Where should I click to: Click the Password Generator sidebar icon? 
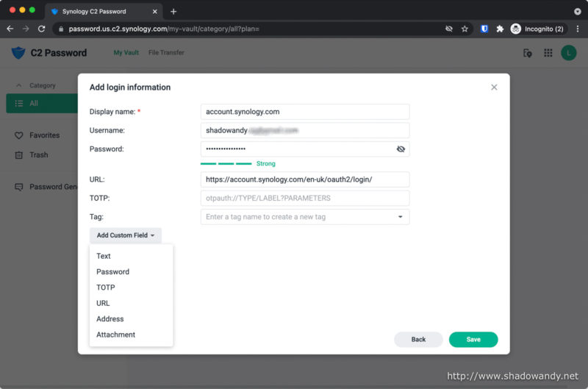tap(19, 187)
